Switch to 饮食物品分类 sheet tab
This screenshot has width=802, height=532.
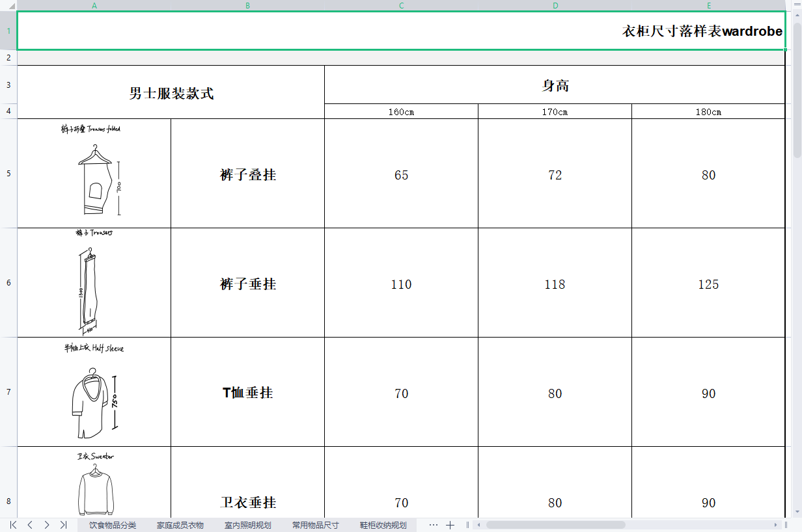(x=113, y=525)
